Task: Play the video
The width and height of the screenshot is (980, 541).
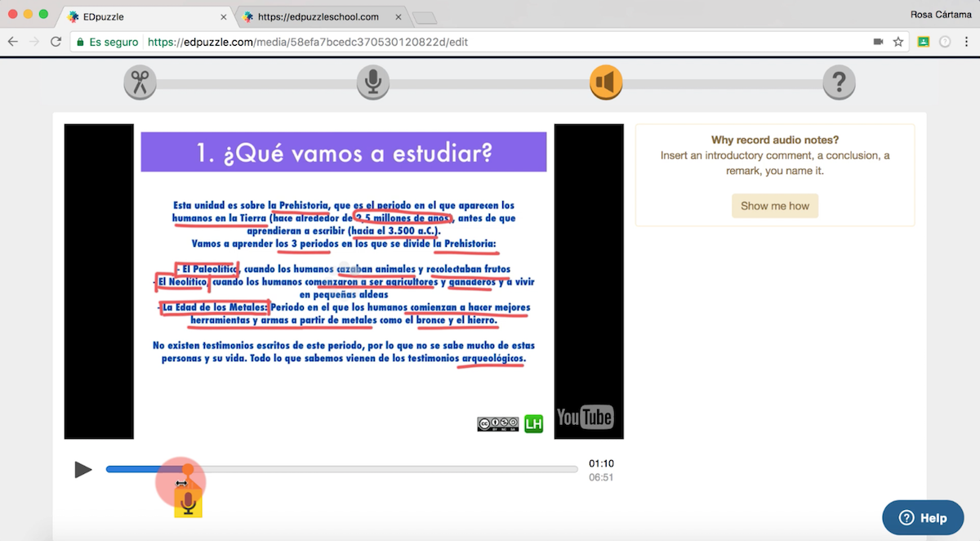Action: click(82, 470)
